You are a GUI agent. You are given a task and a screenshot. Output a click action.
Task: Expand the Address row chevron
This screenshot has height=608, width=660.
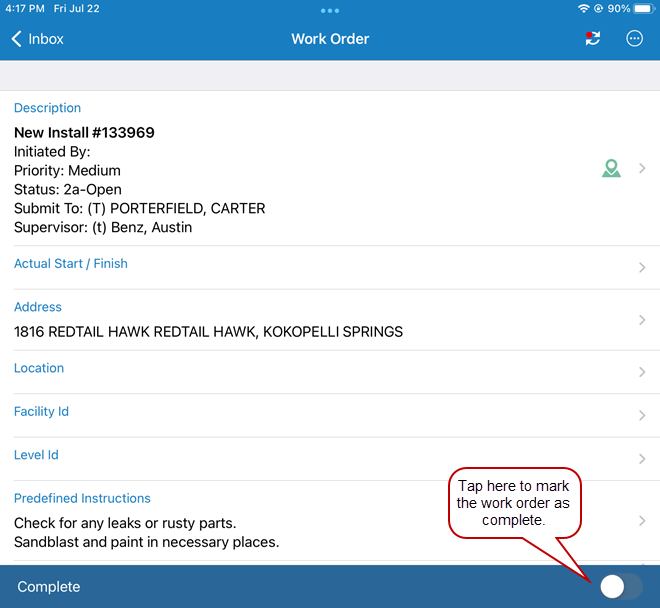click(x=642, y=320)
